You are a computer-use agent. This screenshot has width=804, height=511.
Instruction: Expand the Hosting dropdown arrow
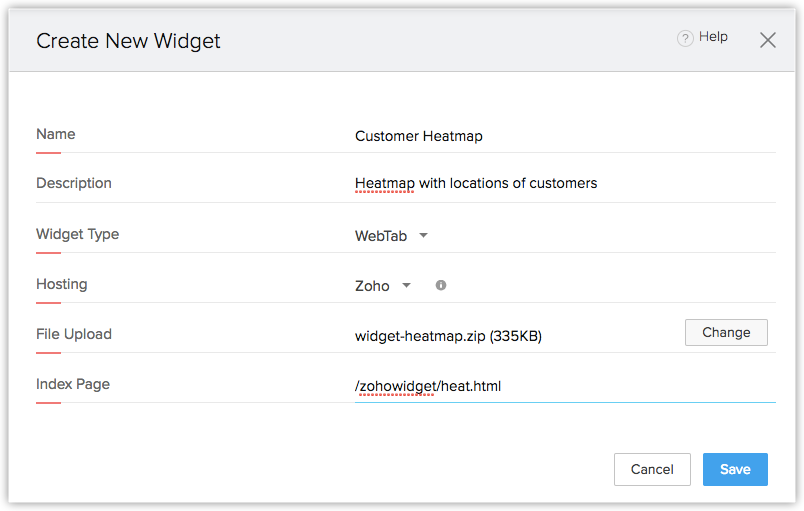pos(407,285)
